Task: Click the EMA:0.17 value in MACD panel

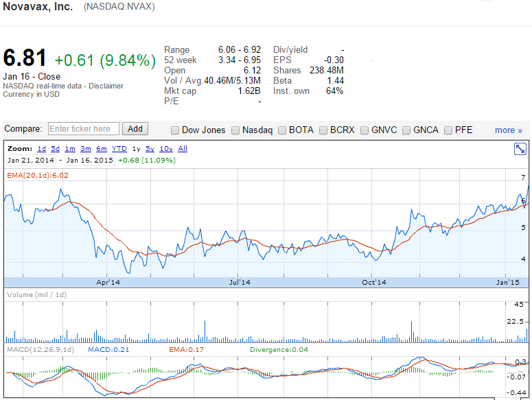Action: coord(186,349)
